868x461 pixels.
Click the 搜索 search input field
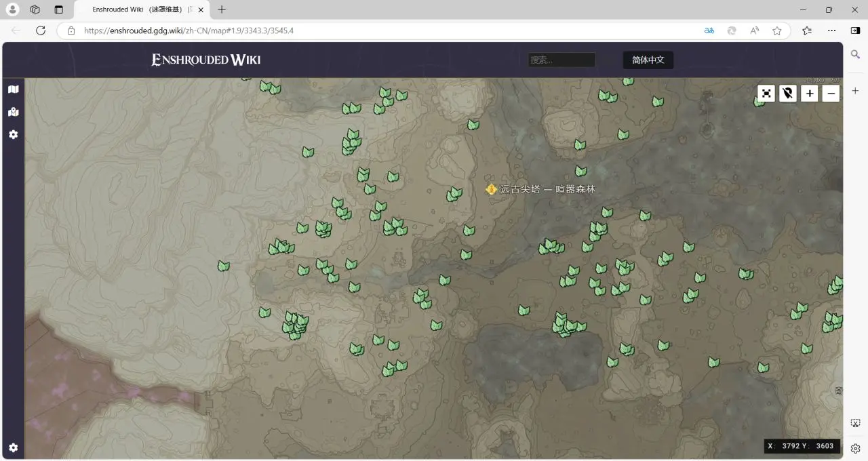pyautogui.click(x=561, y=60)
